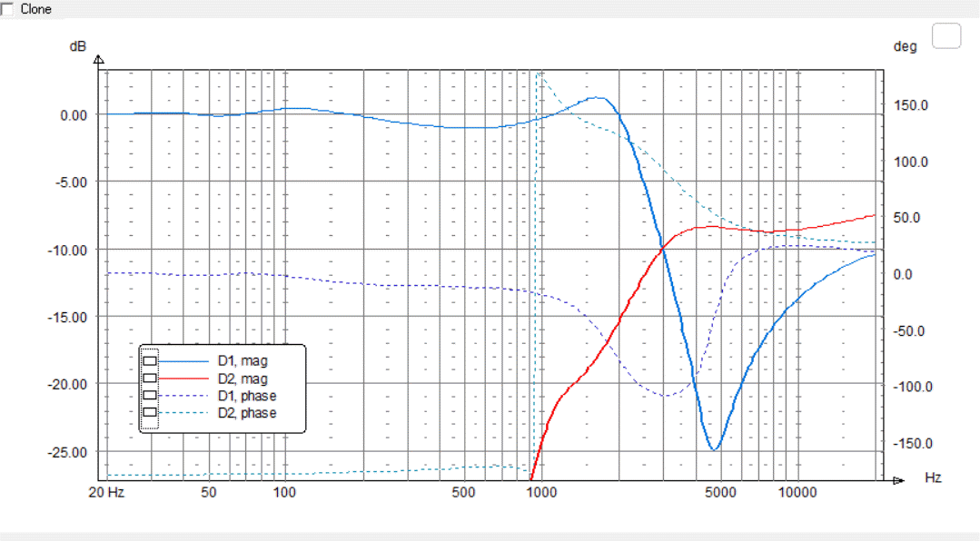Click the dashed purple D1 phase legend sample
This screenshot has width=980, height=541.
tap(183, 396)
